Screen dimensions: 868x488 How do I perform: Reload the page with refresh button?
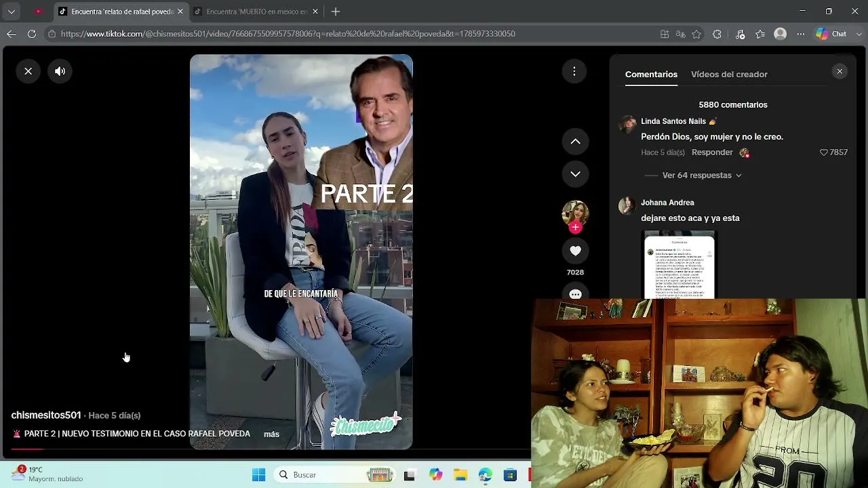(32, 34)
